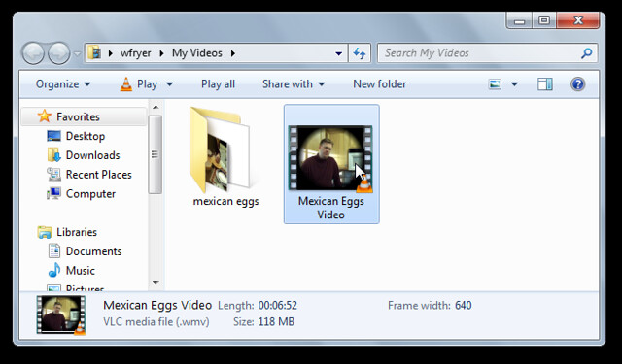This screenshot has height=364, width=622.
Task: Open the view options dropdown arrow
Action: point(514,84)
